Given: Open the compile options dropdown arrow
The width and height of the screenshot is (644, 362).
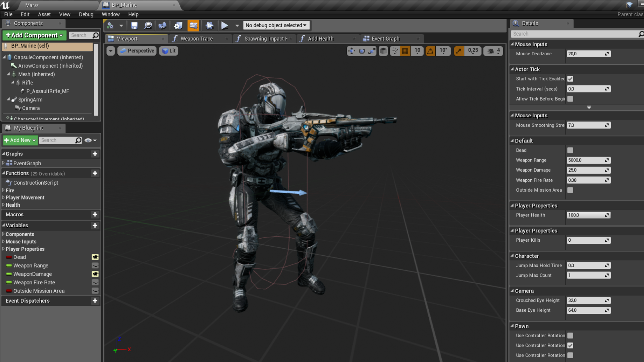Looking at the screenshot, I should (121, 25).
